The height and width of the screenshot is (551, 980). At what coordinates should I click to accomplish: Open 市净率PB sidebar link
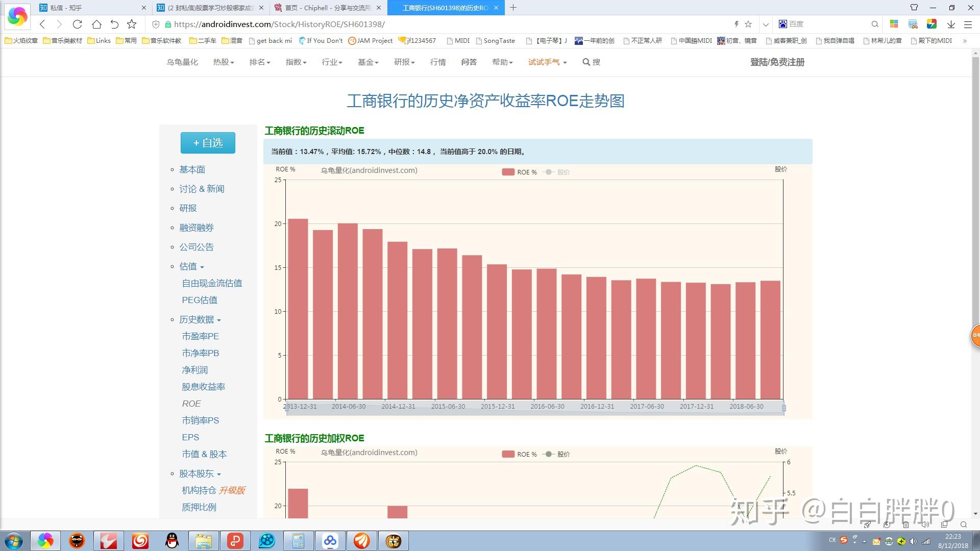(200, 353)
